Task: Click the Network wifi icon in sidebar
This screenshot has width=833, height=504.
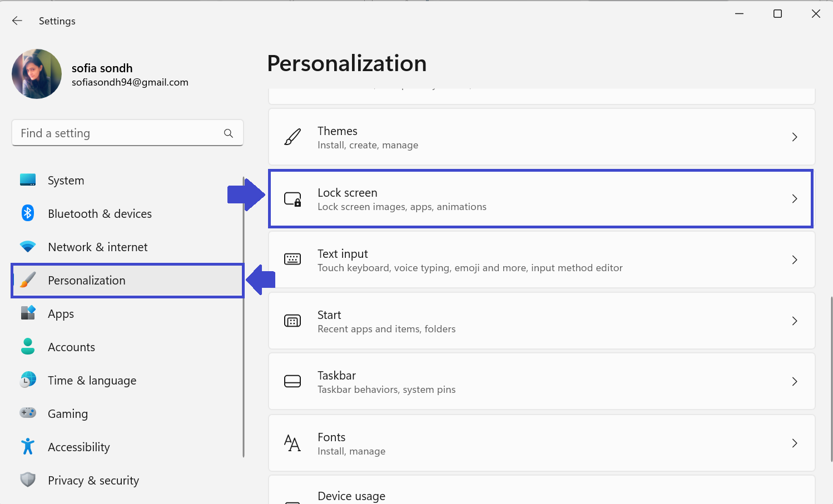Action: pos(28,247)
